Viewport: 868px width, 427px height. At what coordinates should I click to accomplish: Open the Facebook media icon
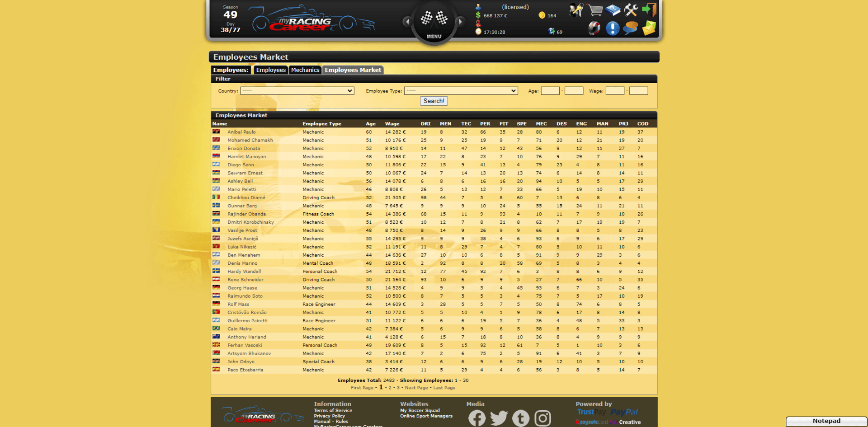(477, 418)
